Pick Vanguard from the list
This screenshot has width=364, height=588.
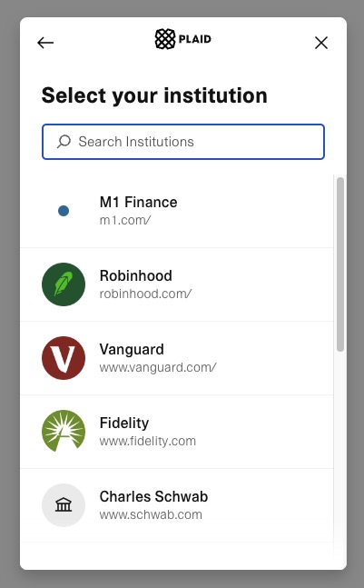[x=177, y=358]
